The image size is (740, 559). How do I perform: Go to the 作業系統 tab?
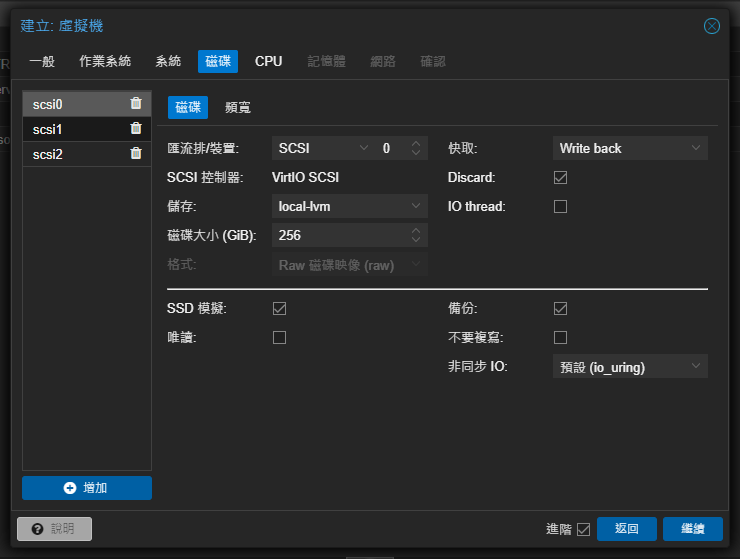pos(105,61)
